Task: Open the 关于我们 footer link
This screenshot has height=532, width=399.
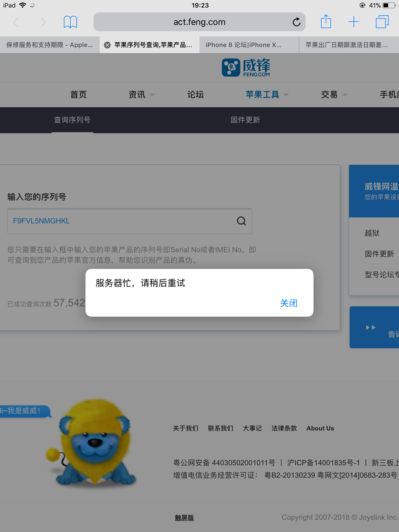Action: coord(185,428)
